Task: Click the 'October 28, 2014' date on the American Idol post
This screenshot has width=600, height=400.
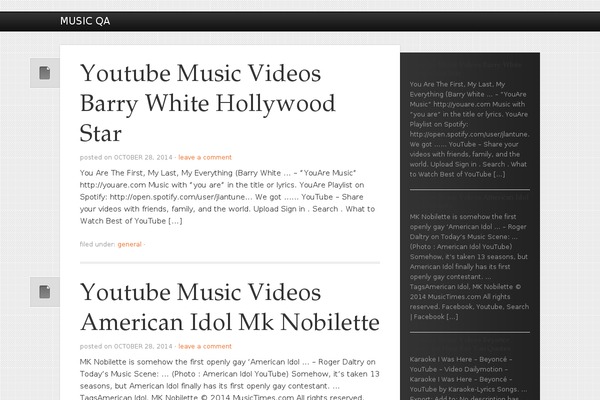Action: [143, 346]
